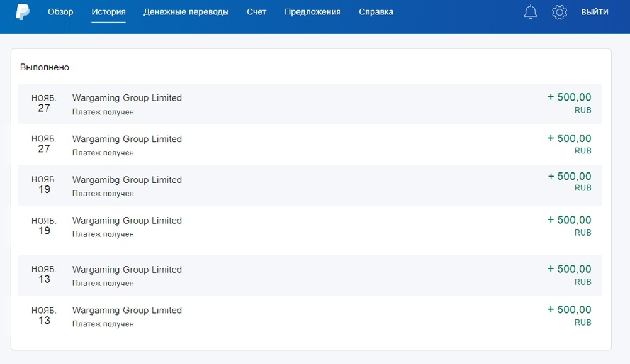Open the Wargamibg Group Limited transaction
The image size is (630, 364).
(310, 185)
